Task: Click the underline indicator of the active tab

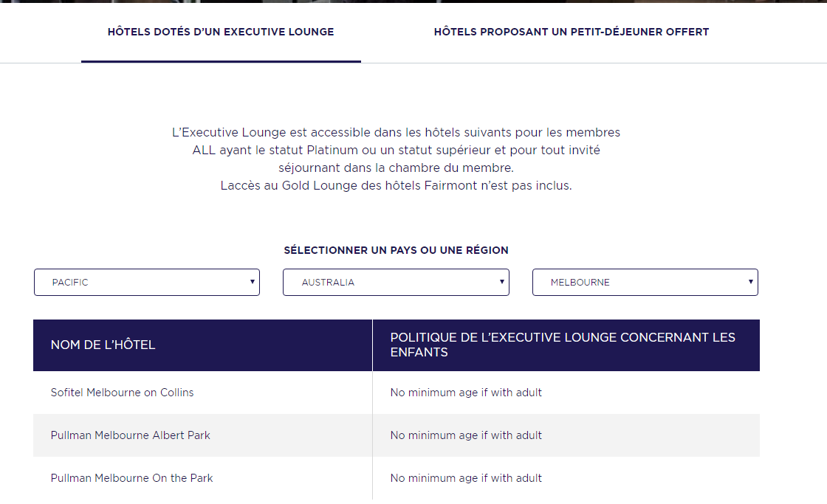Action: point(221,61)
